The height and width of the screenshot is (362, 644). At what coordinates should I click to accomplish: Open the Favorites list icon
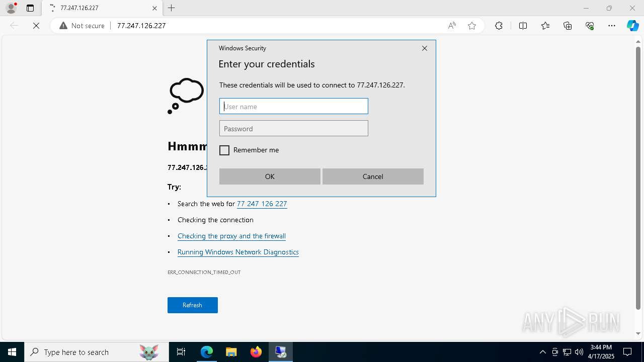545,26
